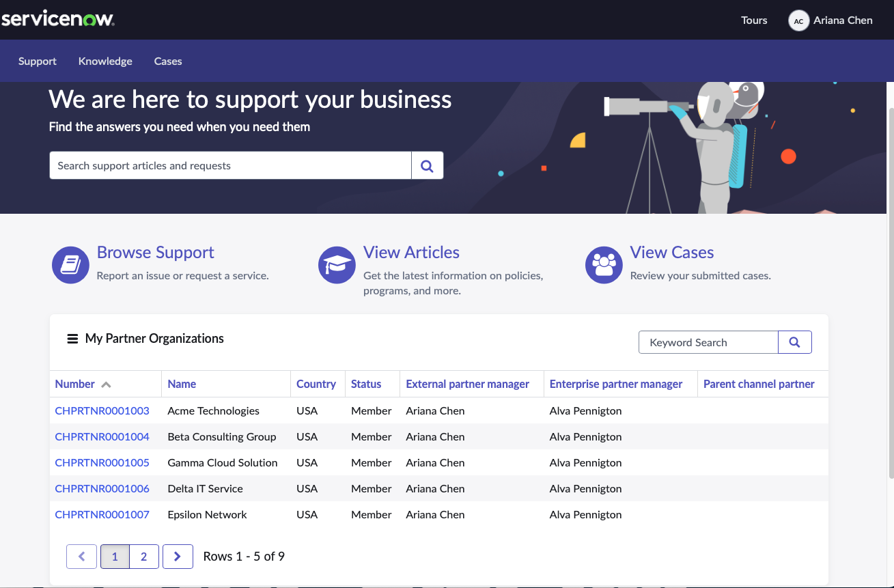Click the Keyword Search magnifier button
The image size is (894, 588).
795,342
